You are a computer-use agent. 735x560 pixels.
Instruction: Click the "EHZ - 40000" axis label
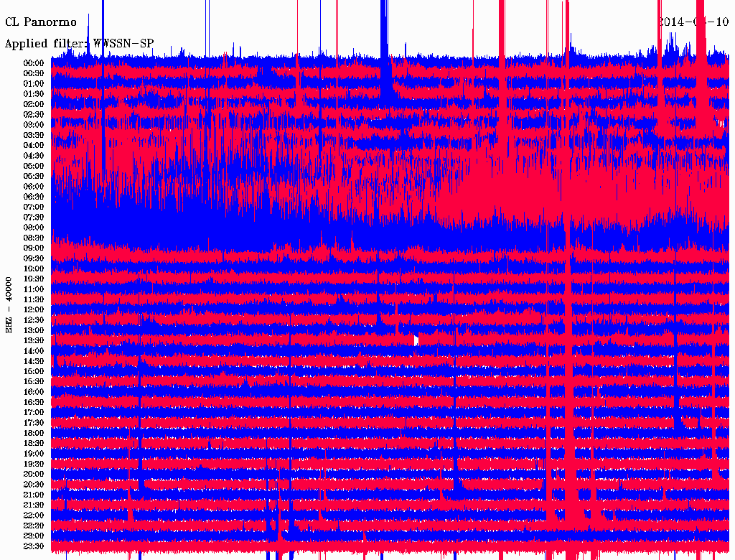[9, 305]
